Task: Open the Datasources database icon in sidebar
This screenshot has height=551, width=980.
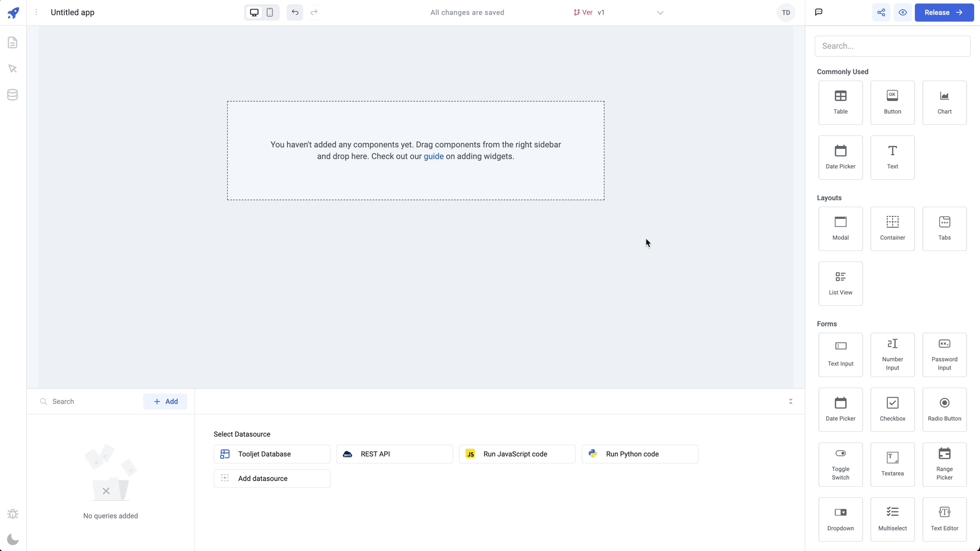Action: pyautogui.click(x=12, y=95)
